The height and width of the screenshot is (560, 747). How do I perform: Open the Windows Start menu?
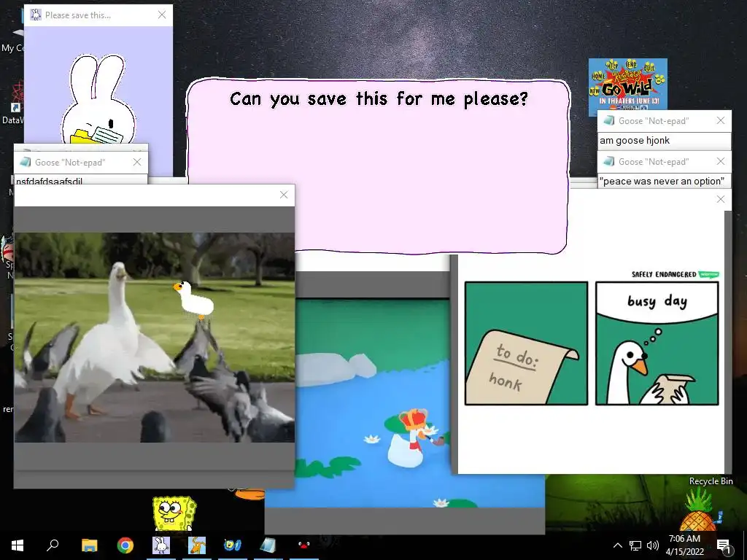pyautogui.click(x=18, y=545)
